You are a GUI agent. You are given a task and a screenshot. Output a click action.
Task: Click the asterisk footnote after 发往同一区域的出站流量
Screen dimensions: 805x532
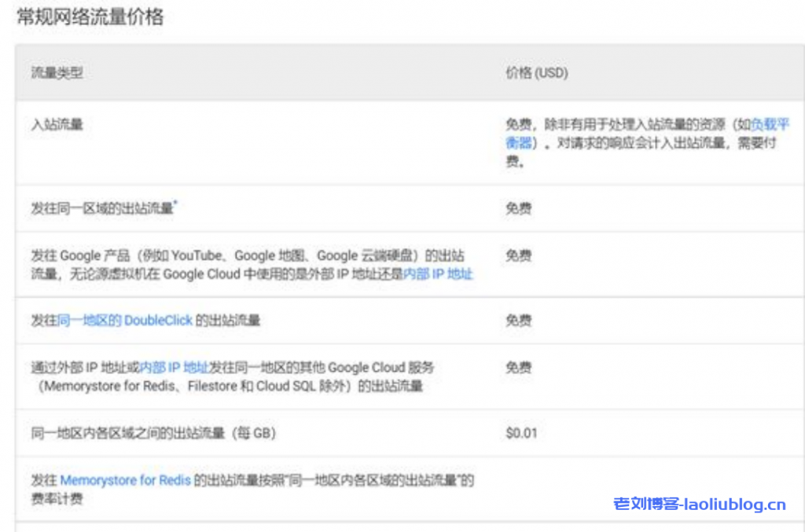175,204
